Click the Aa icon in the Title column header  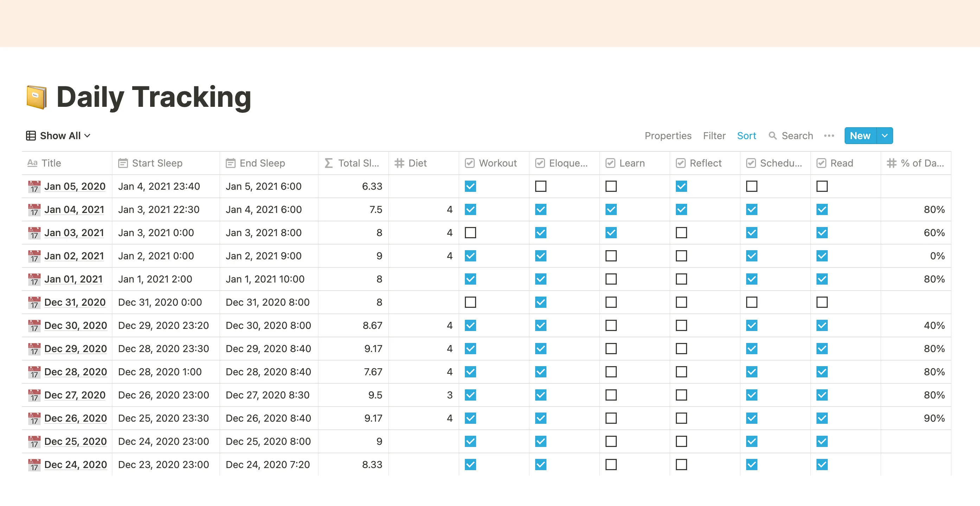point(33,163)
